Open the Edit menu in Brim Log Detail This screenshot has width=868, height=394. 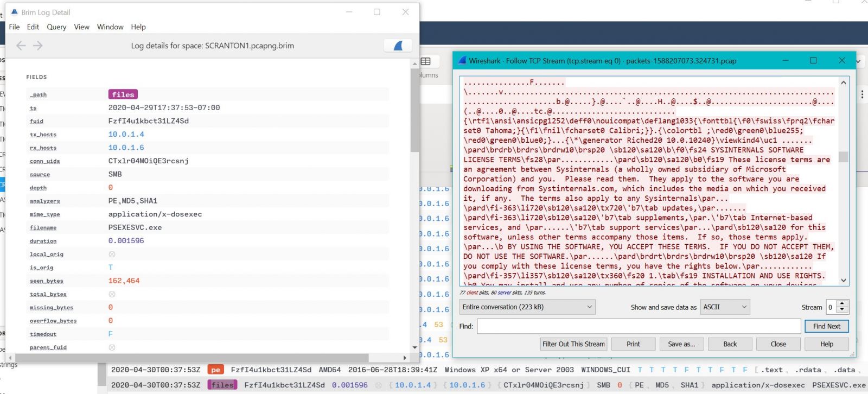tap(33, 27)
